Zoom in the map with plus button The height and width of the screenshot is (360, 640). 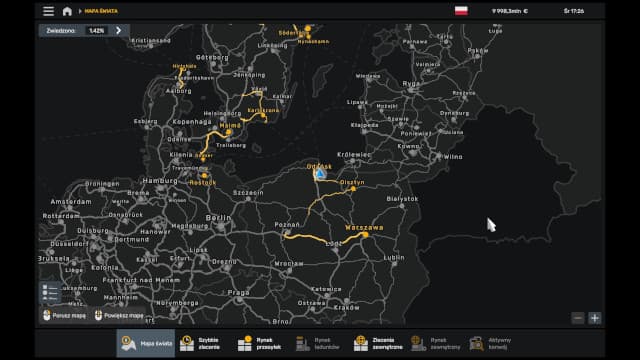(x=595, y=318)
